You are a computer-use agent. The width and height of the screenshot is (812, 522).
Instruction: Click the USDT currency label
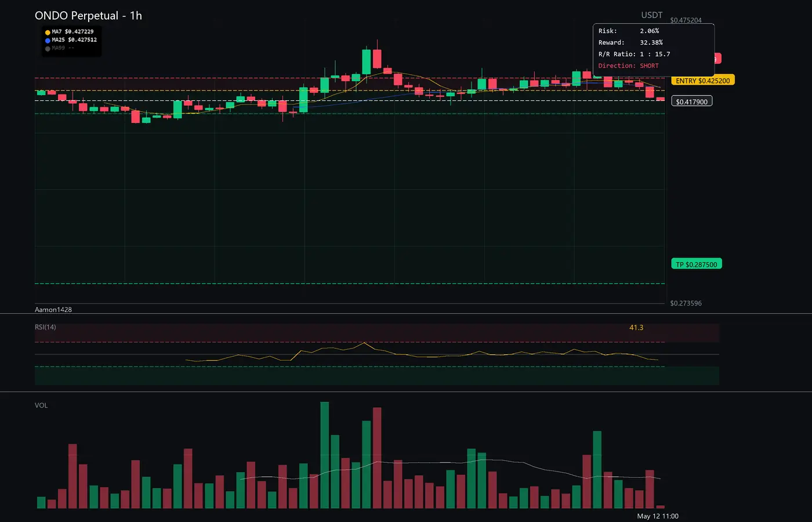click(x=652, y=15)
